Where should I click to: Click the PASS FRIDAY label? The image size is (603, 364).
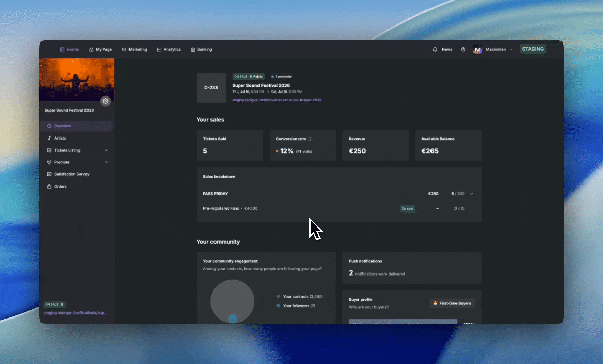(x=216, y=194)
